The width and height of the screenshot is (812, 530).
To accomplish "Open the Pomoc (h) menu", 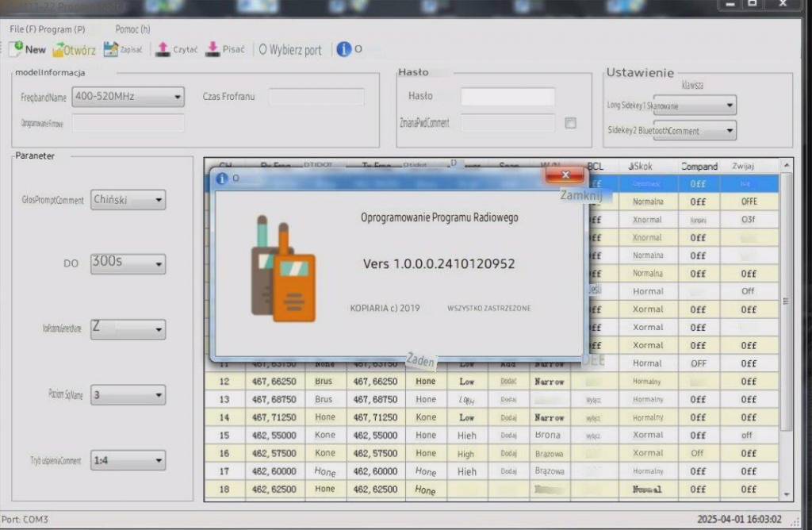I will 132,29.
